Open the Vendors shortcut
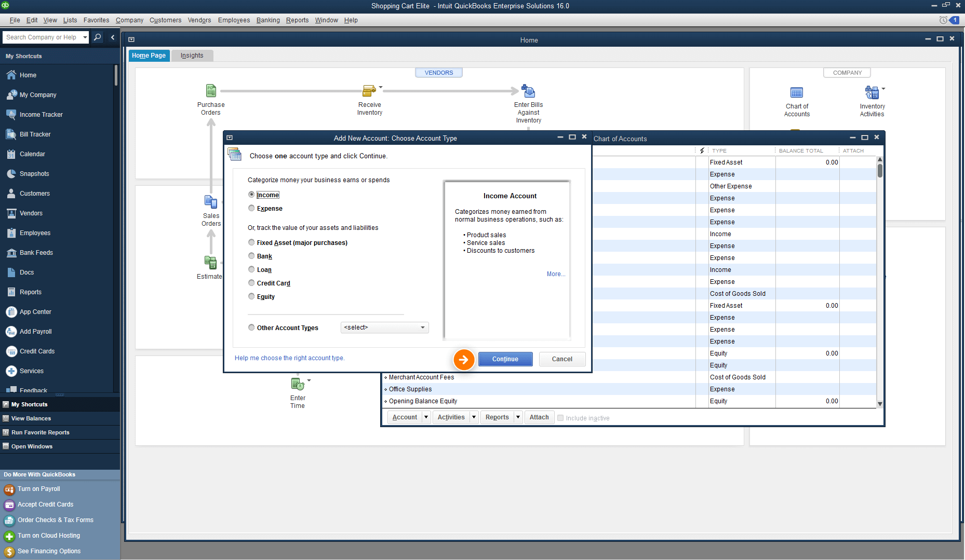Viewport: 965px width, 560px height. pyautogui.click(x=31, y=213)
